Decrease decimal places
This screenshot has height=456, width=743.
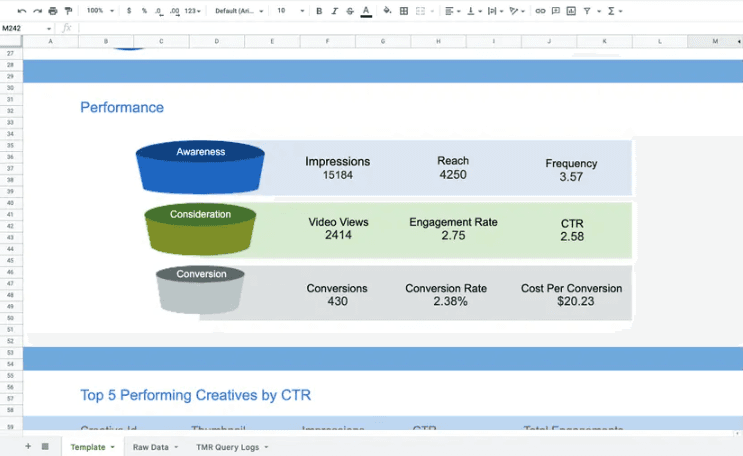[159, 11]
